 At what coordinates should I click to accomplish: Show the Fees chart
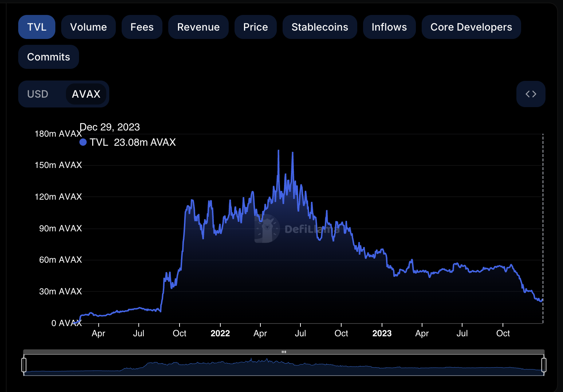142,27
